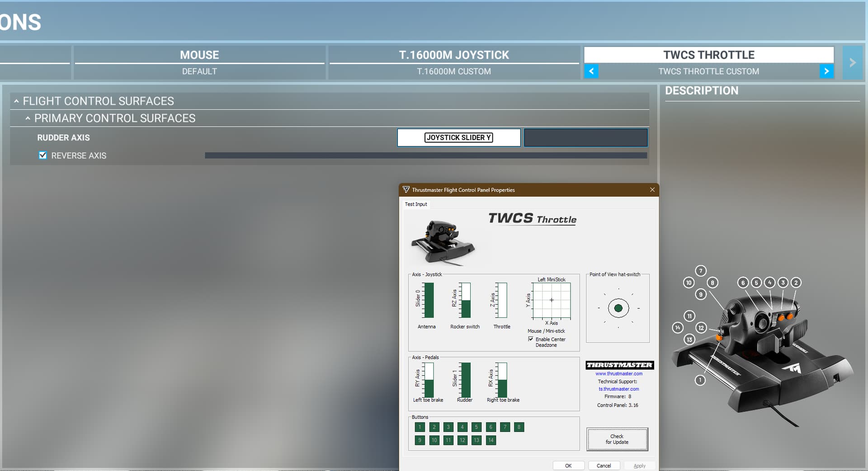Click button 8 indicator in Buttons panel
The width and height of the screenshot is (868, 471).
(x=519, y=427)
